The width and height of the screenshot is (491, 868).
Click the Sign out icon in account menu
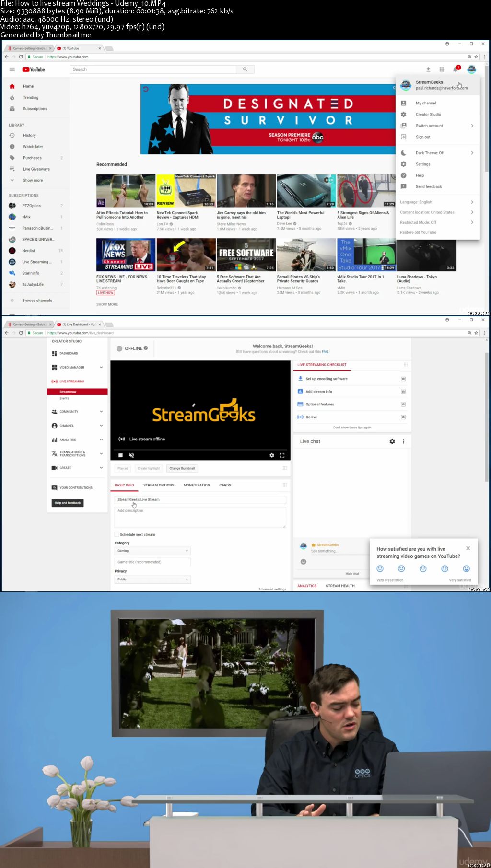point(404,137)
